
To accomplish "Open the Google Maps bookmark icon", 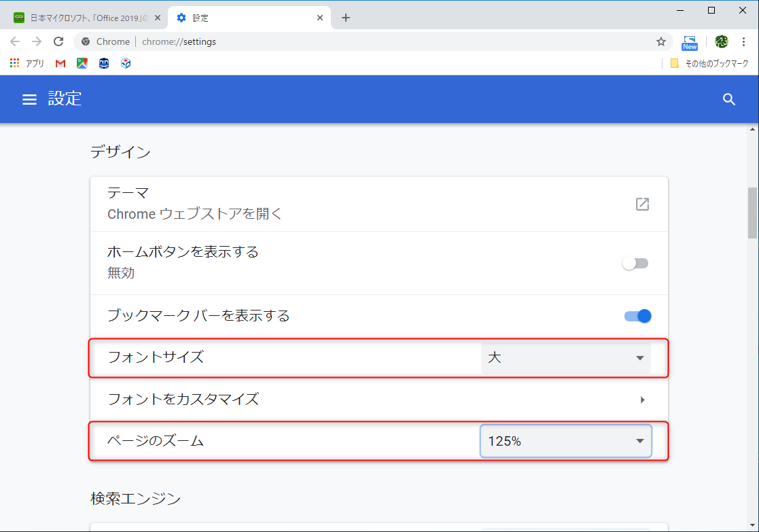I will point(82,63).
